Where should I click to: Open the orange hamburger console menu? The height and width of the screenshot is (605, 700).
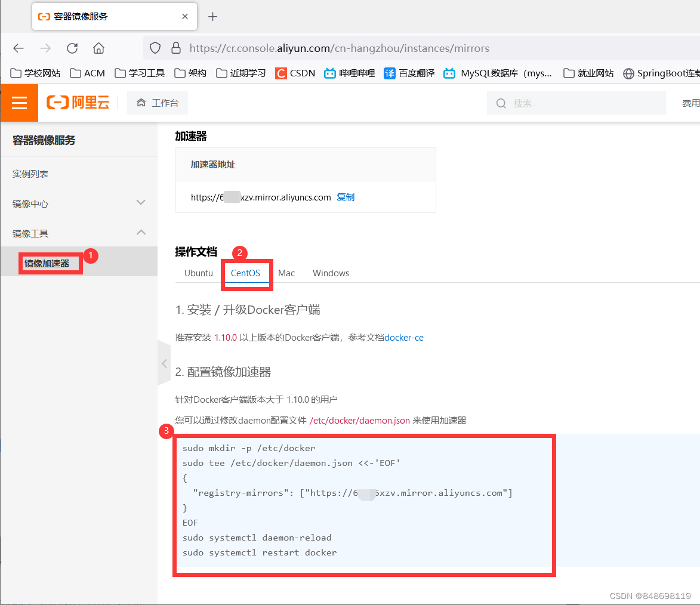[x=19, y=103]
